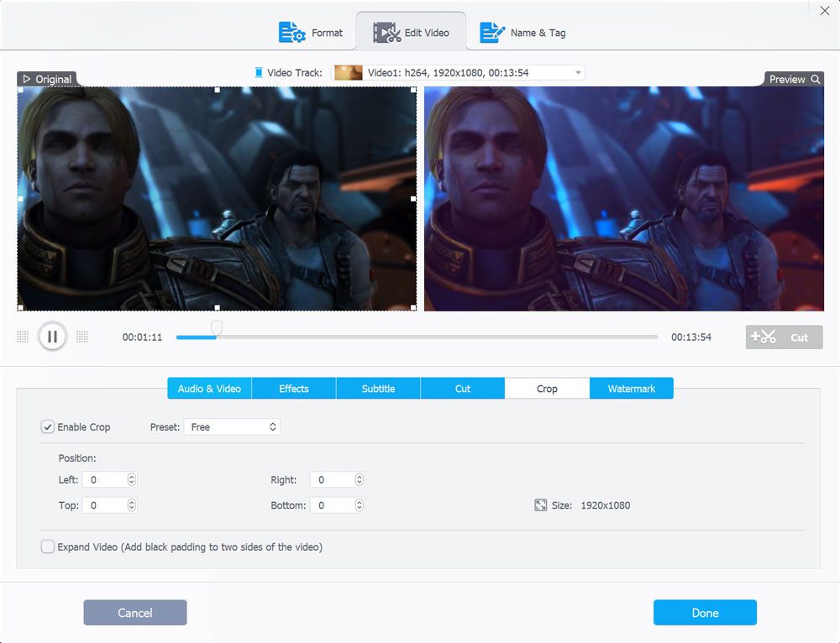
Task: Open the Audio & Video tab
Action: (209, 389)
